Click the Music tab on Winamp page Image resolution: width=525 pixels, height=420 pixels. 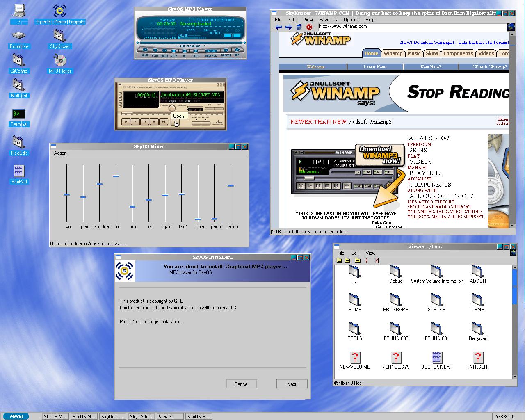click(x=414, y=53)
